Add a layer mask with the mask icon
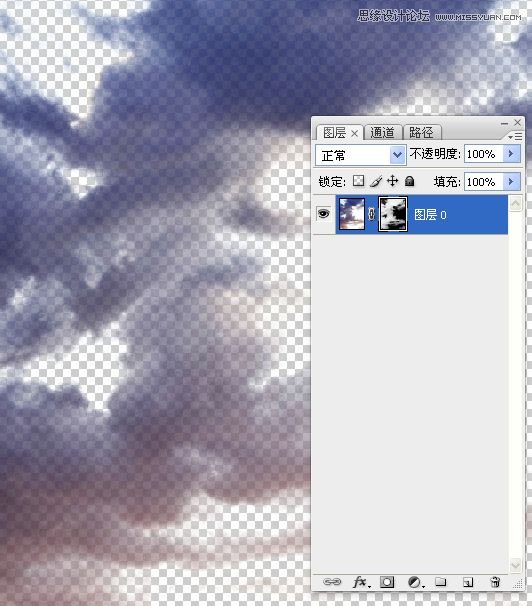This screenshot has height=606, width=532. point(387,582)
